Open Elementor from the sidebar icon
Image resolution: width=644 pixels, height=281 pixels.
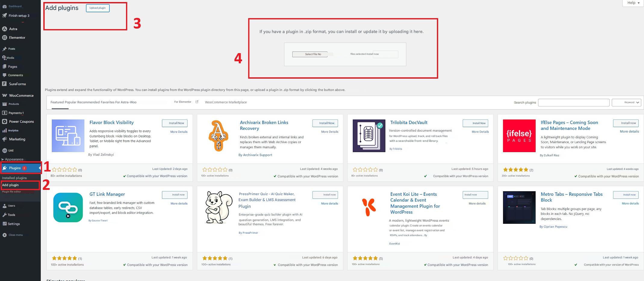pyautogui.click(x=5, y=38)
